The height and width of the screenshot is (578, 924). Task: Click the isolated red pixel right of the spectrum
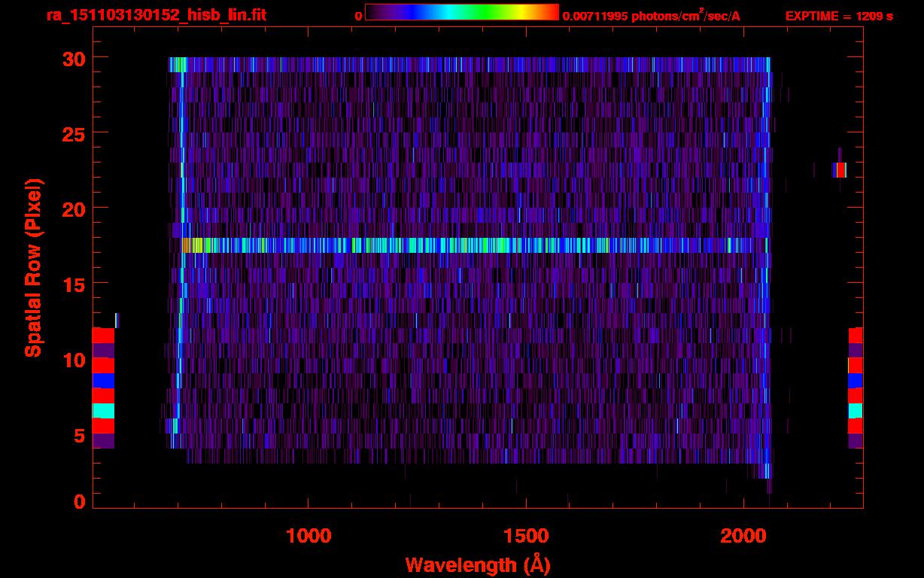tap(840, 170)
